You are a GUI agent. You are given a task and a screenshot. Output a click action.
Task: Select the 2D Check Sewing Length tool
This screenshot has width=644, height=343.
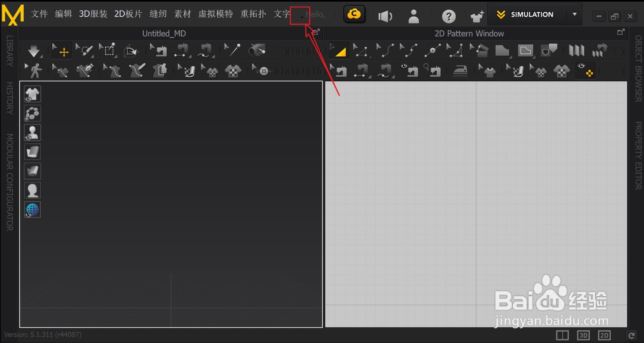point(433,71)
